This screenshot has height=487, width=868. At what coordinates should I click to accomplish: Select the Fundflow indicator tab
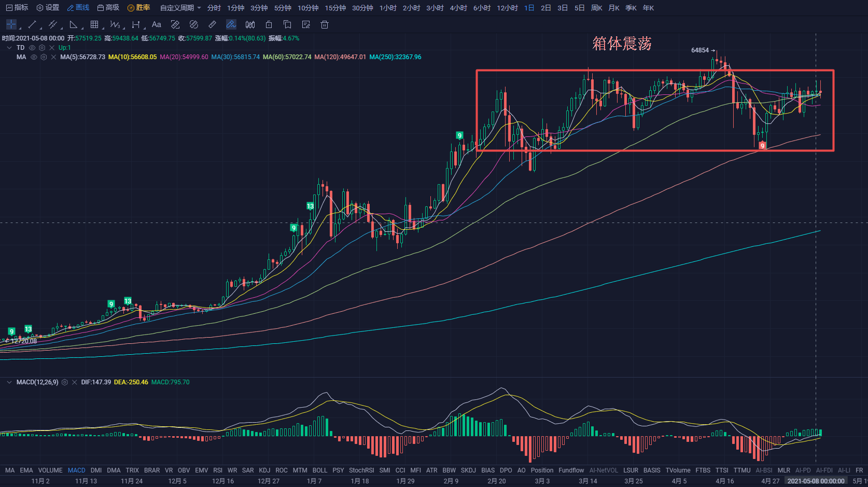[x=571, y=470]
